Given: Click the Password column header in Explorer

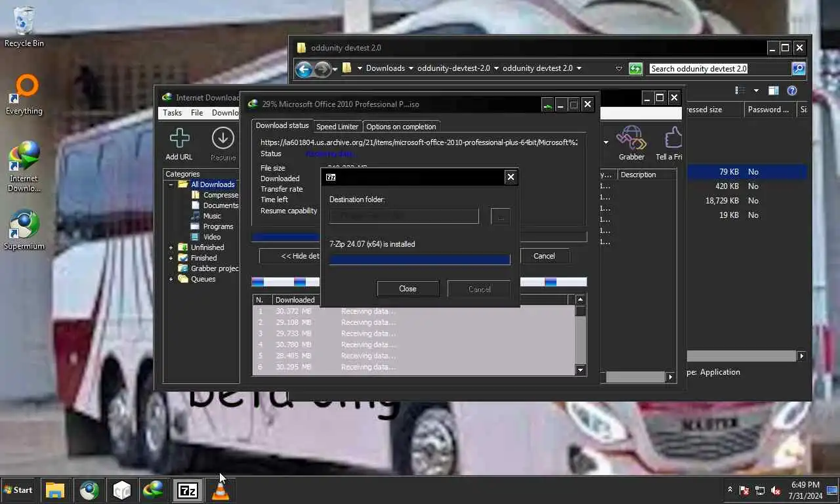Looking at the screenshot, I should pyautogui.click(x=770, y=110).
